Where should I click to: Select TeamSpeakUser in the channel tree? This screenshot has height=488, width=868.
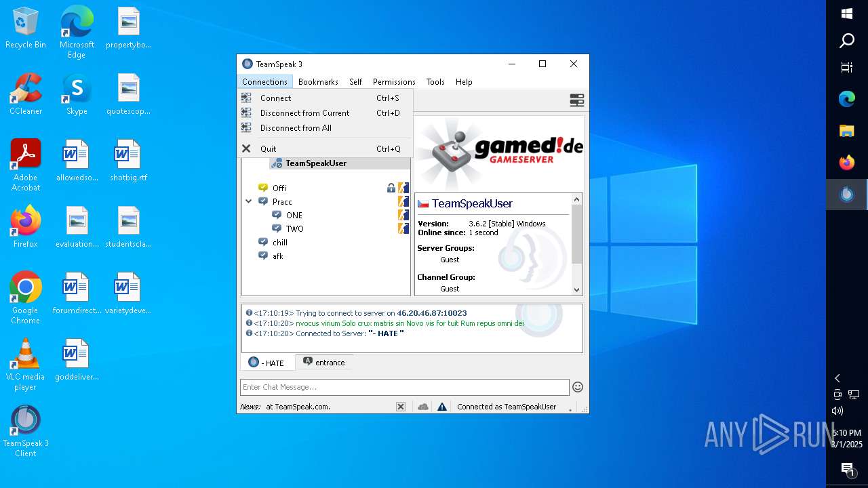[x=316, y=163]
